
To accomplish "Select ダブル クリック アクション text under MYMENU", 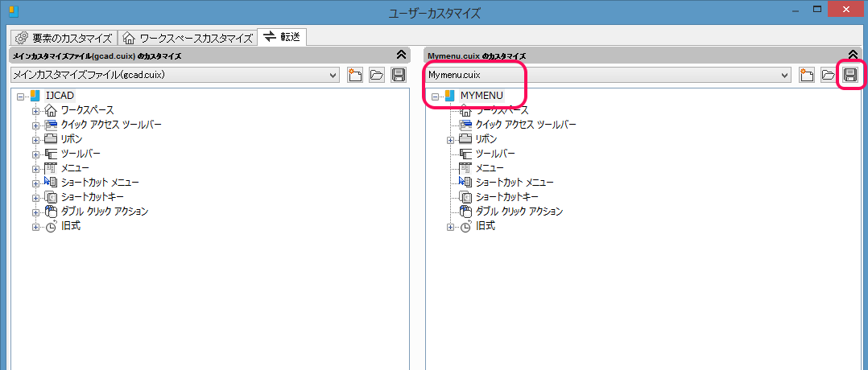I will [519, 212].
